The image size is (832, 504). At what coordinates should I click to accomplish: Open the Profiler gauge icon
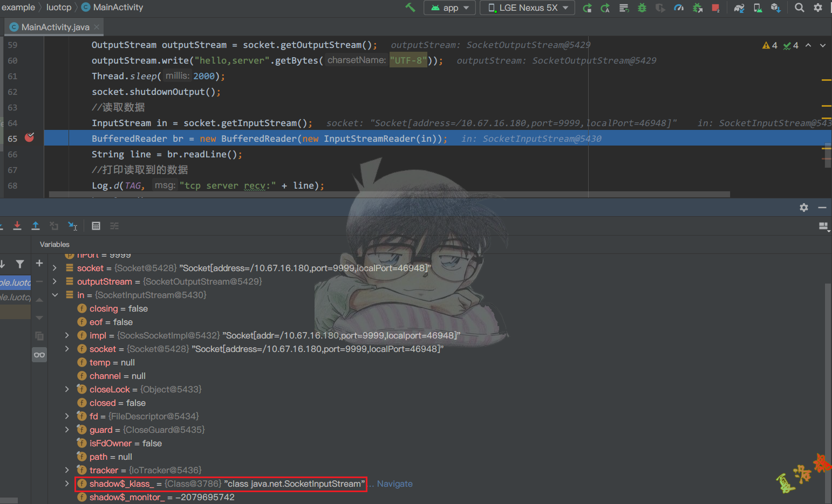(678, 8)
